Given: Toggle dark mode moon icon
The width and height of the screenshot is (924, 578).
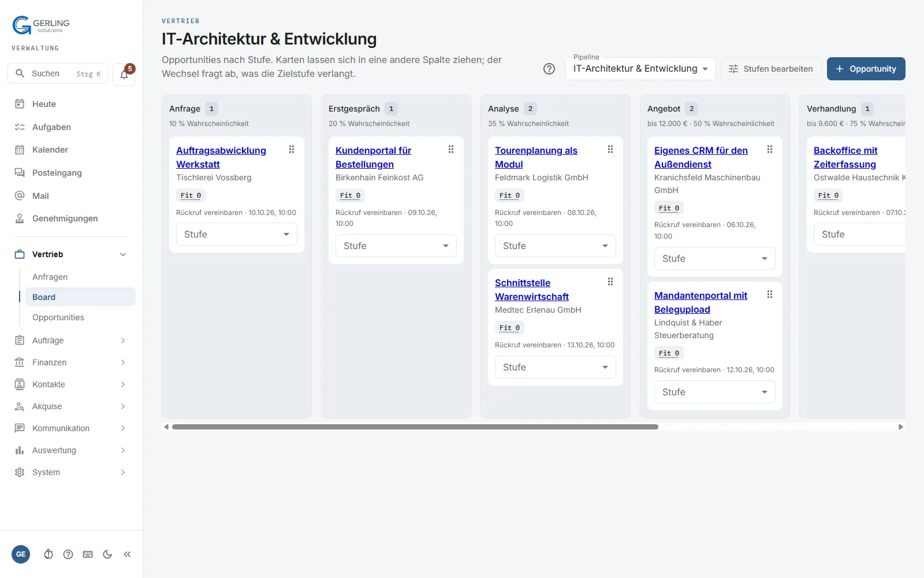Looking at the screenshot, I should pos(107,554).
